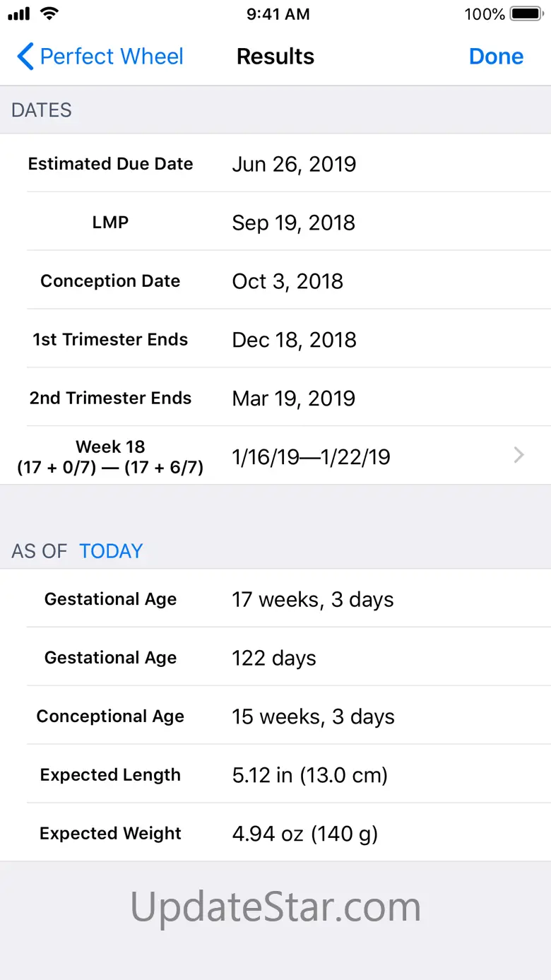Select the LMP date Sep 19, 2018
551x980 pixels.
click(293, 223)
